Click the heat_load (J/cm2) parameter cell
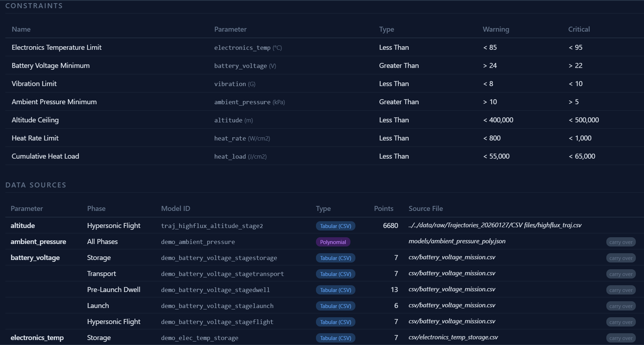The width and height of the screenshot is (644, 345). pos(241,156)
